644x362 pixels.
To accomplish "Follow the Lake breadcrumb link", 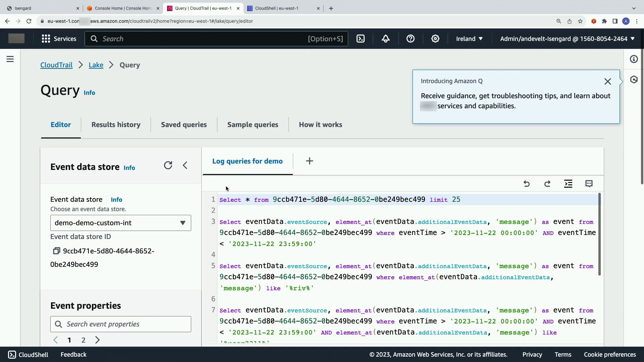I will [x=96, y=65].
